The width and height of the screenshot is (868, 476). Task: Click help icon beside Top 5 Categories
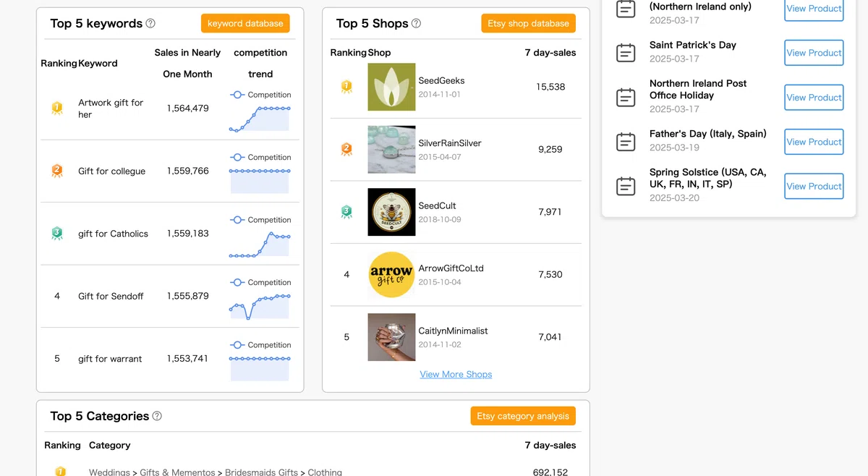(157, 416)
